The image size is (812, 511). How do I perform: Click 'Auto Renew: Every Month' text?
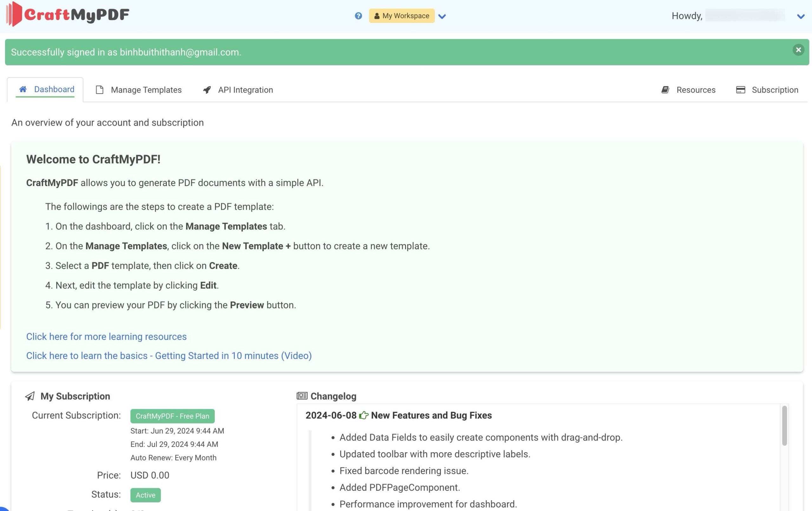point(173,458)
